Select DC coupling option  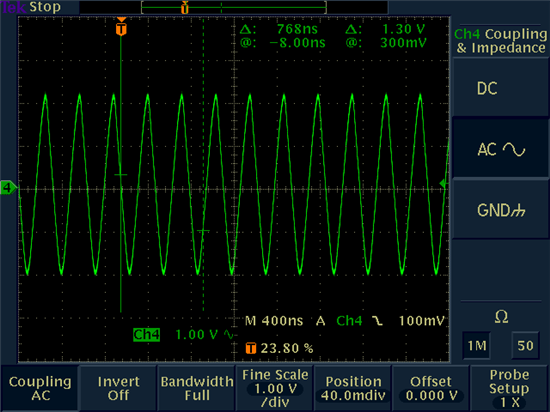501,88
